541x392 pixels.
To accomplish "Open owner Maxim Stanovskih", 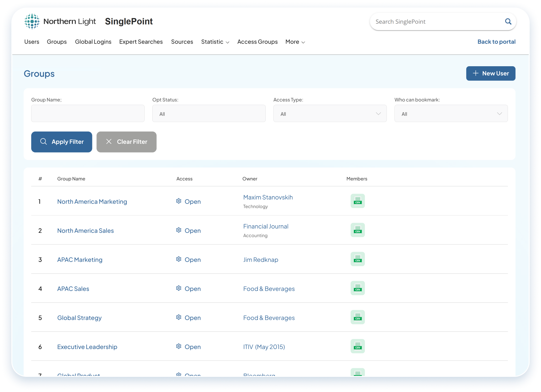I will click(x=268, y=197).
